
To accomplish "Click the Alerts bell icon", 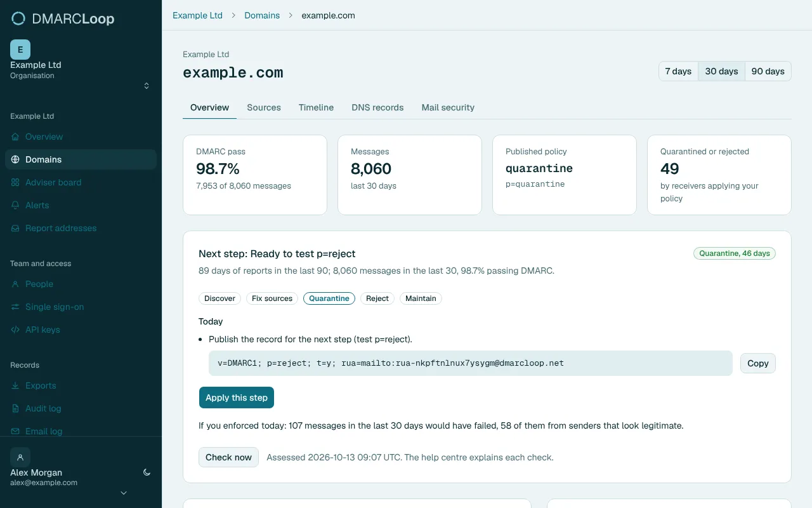I will pyautogui.click(x=15, y=205).
